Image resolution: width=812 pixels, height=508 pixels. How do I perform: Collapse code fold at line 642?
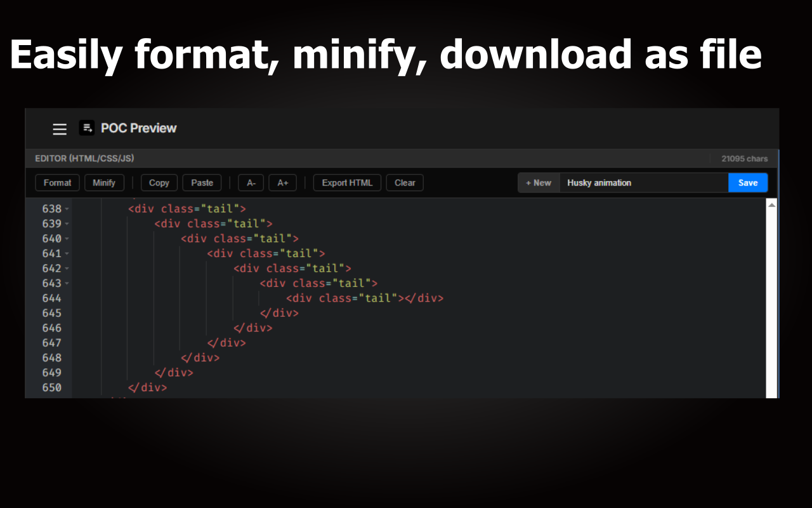(67, 269)
